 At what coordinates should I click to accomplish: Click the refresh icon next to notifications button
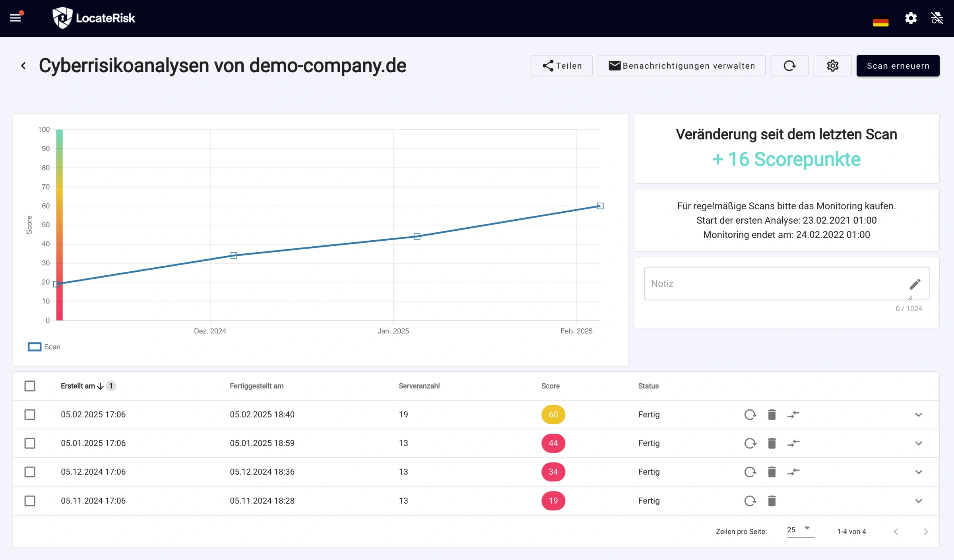pyautogui.click(x=789, y=66)
